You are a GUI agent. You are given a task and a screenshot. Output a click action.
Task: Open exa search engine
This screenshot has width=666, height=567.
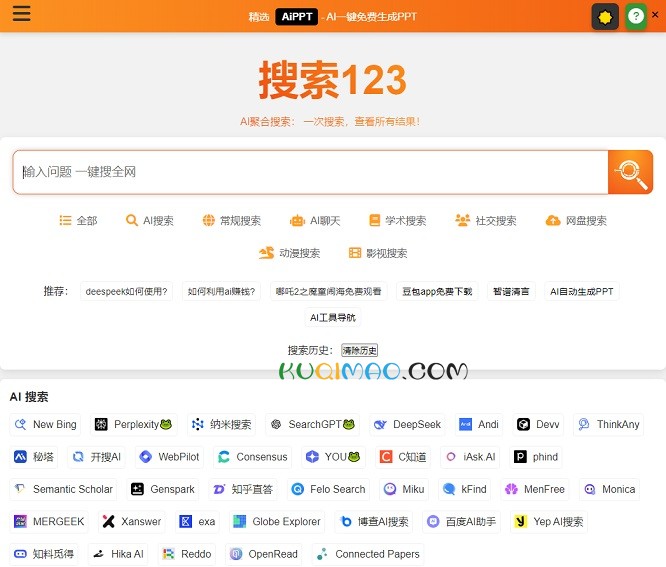(x=197, y=522)
